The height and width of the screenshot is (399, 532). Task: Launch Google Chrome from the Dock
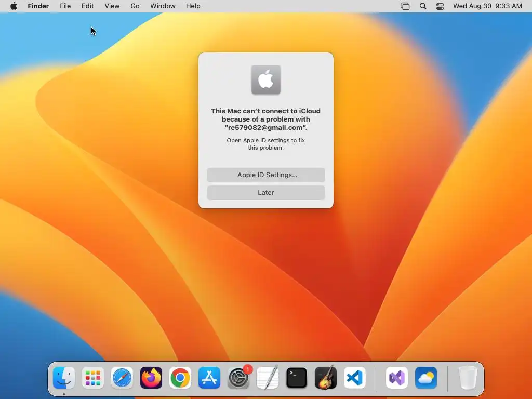click(x=180, y=378)
